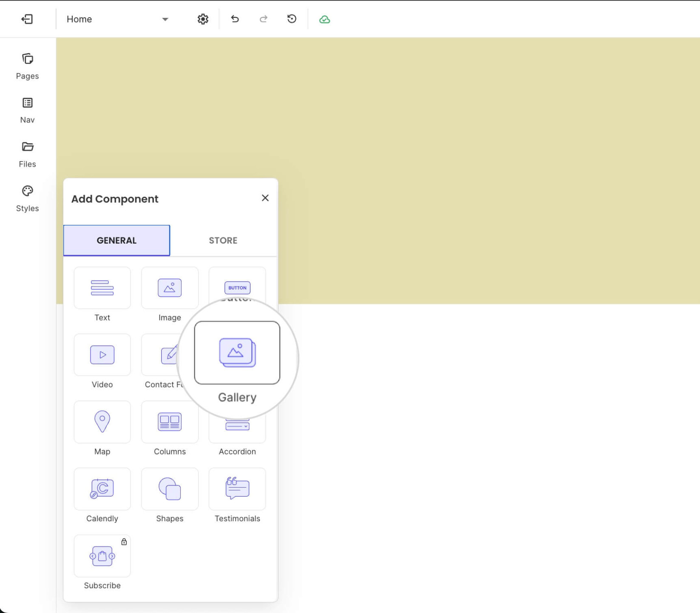Click the redo arrow

(x=264, y=19)
